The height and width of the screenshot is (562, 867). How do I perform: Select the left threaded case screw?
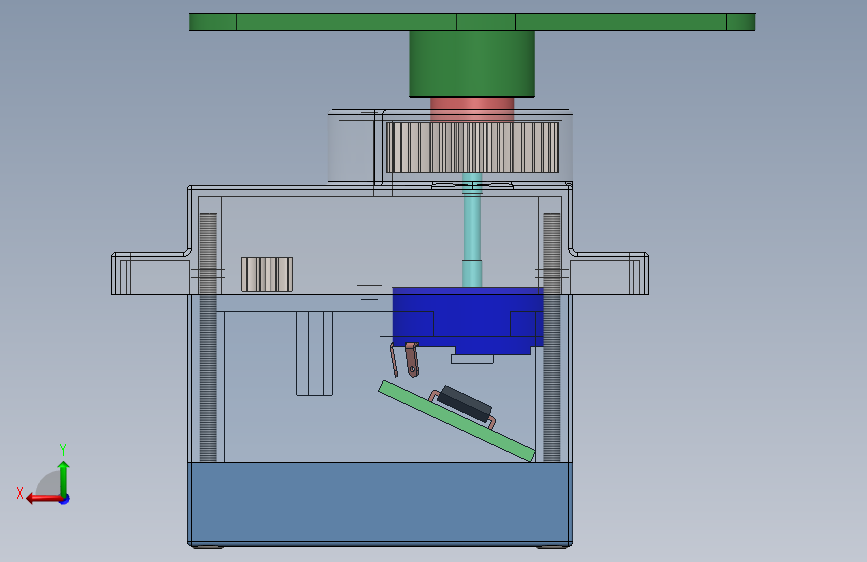click(x=208, y=337)
